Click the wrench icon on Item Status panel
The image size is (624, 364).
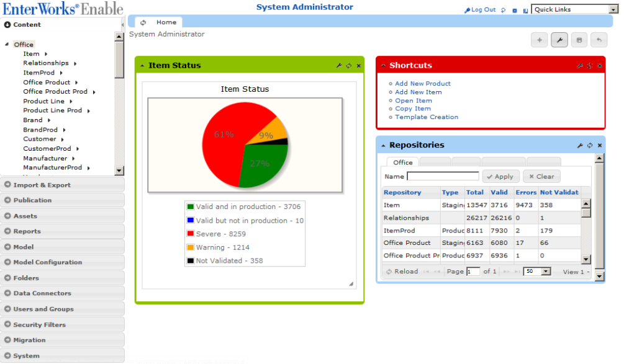(339, 65)
